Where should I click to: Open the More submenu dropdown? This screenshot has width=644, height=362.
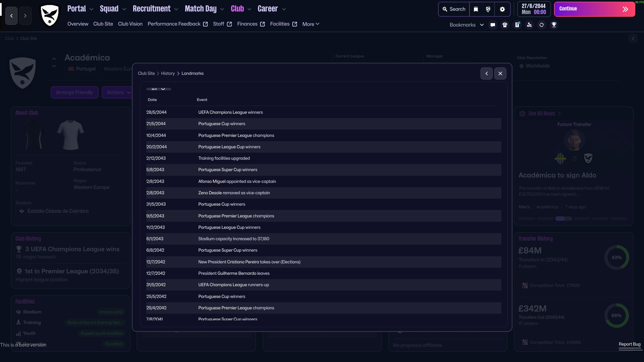(x=311, y=24)
